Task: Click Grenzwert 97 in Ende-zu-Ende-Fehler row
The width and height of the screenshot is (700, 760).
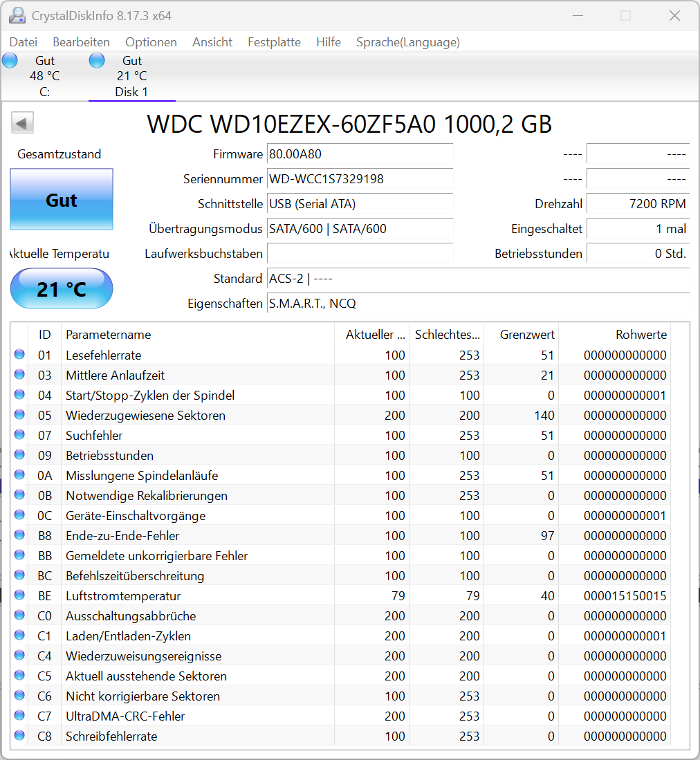Action: click(547, 535)
